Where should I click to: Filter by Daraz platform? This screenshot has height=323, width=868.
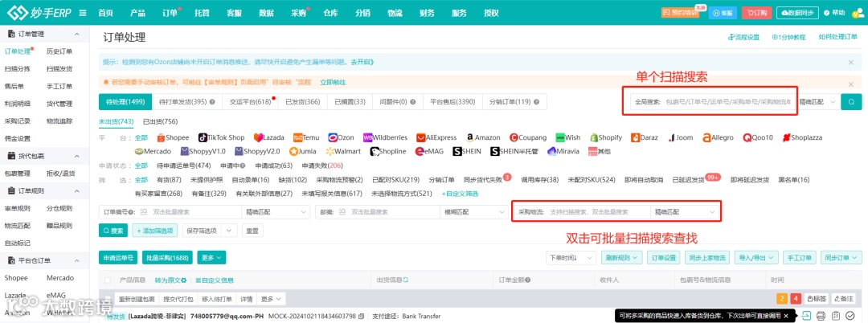pyautogui.click(x=645, y=137)
